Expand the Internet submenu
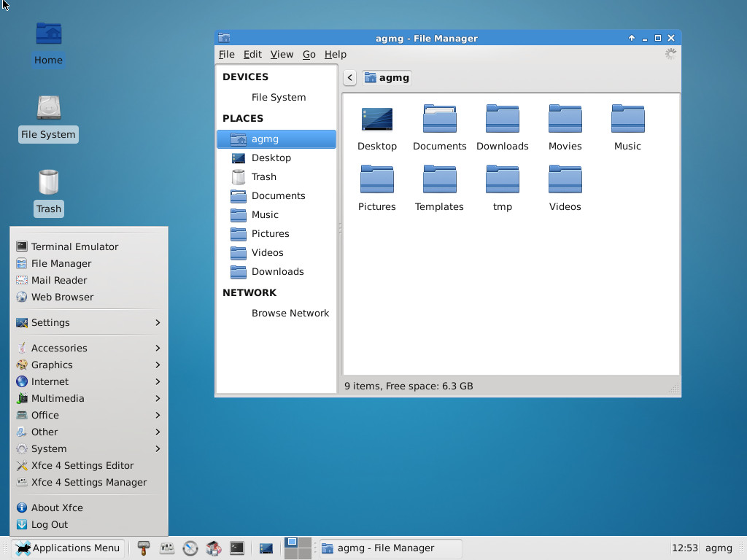The height and width of the screenshot is (560, 747). (89, 381)
